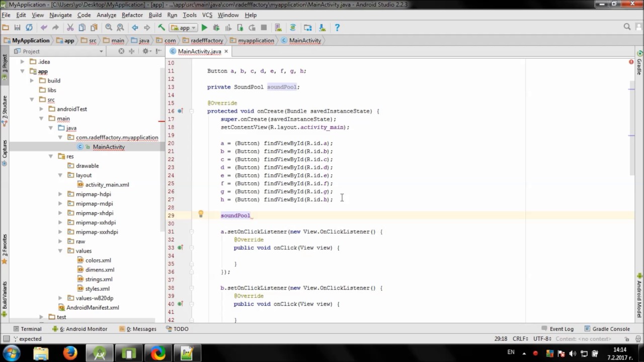Open the Project Structure toolbar icon
This screenshot has height=362, width=644.
point(307,28)
